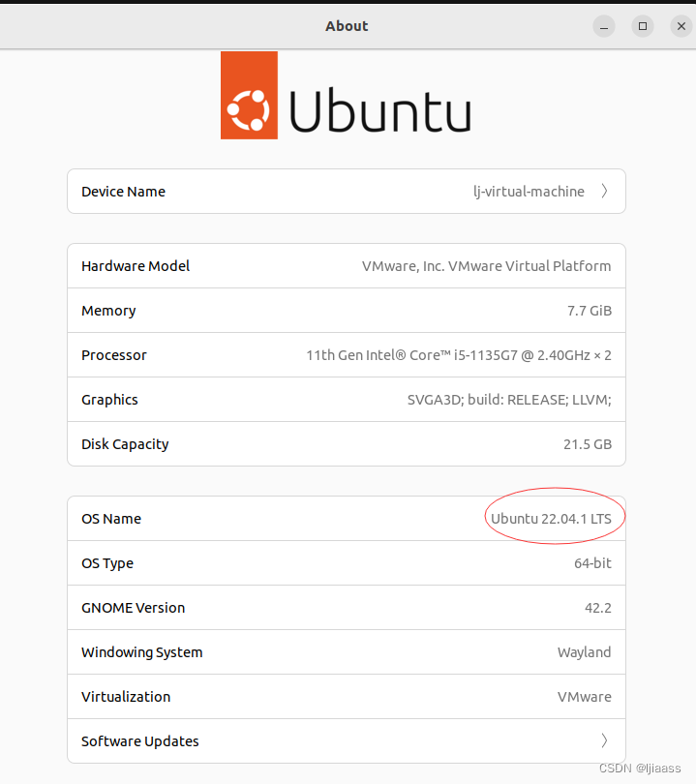696x784 pixels.
Task: Click the Device Name label
Action: coord(123,192)
